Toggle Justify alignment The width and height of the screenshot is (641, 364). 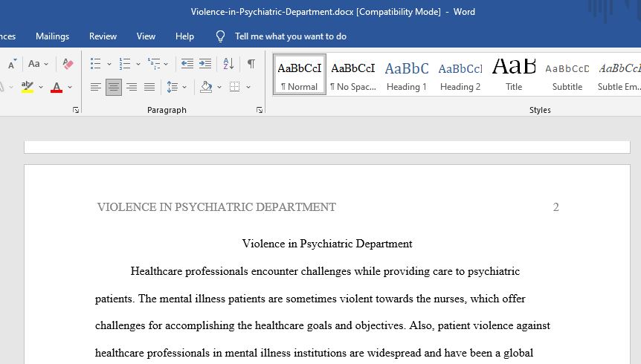click(149, 87)
